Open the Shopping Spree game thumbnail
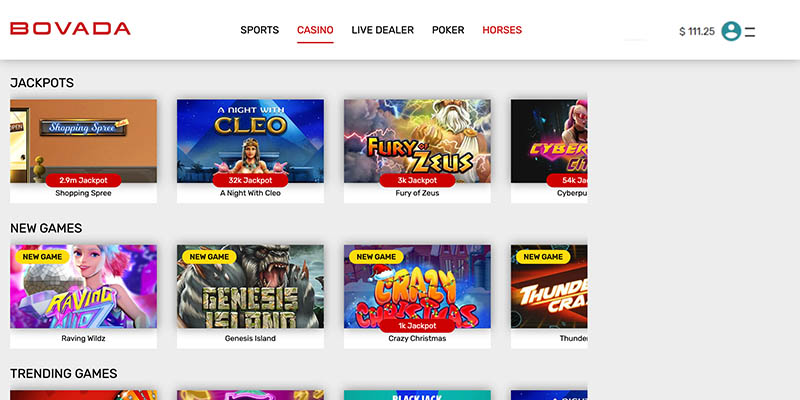The height and width of the screenshot is (400, 800). click(x=84, y=141)
